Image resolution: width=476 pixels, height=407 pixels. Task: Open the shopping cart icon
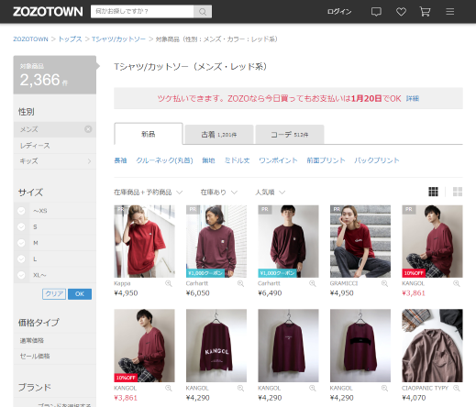425,12
